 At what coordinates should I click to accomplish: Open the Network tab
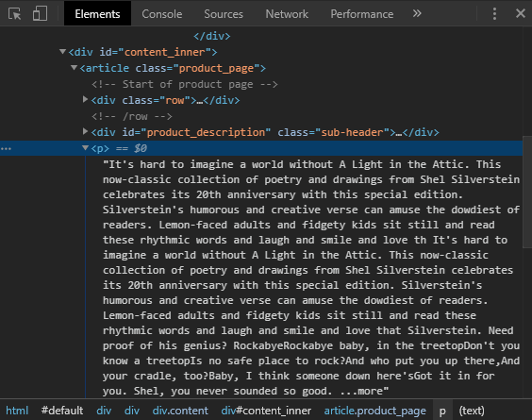click(287, 14)
